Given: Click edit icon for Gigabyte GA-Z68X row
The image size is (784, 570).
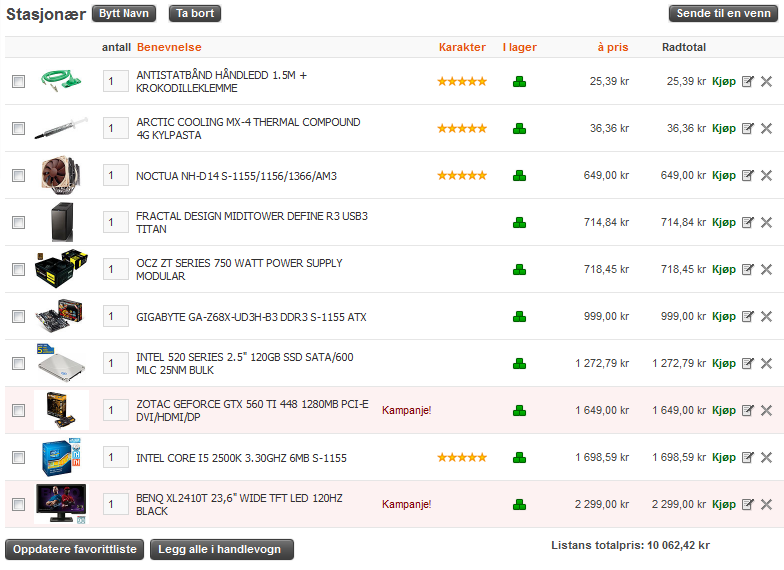Looking at the screenshot, I should (x=748, y=316).
